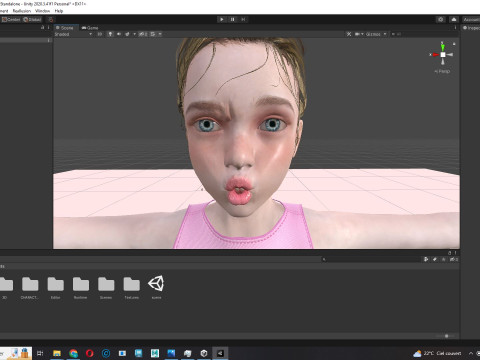The width and height of the screenshot is (480, 360).
Task: Pause the game with the Pause button
Action: [x=232, y=19]
